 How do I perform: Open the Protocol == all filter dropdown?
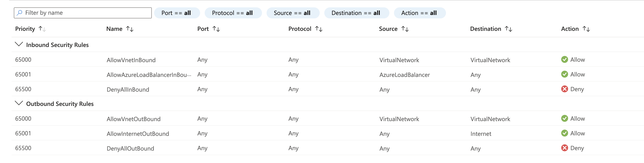(x=233, y=13)
